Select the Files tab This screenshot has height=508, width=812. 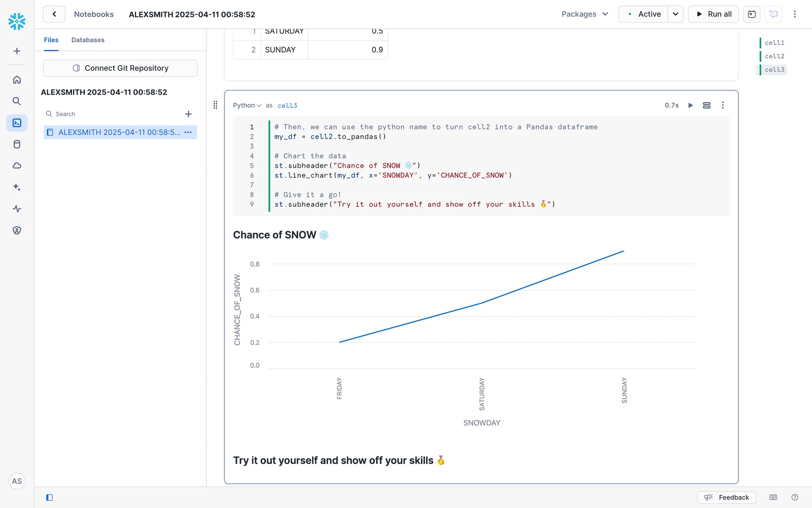[51, 40]
